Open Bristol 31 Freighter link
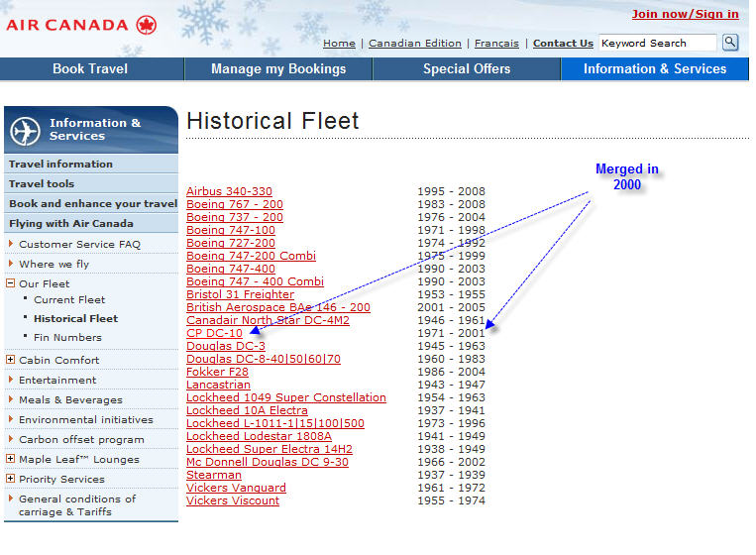 [x=240, y=294]
